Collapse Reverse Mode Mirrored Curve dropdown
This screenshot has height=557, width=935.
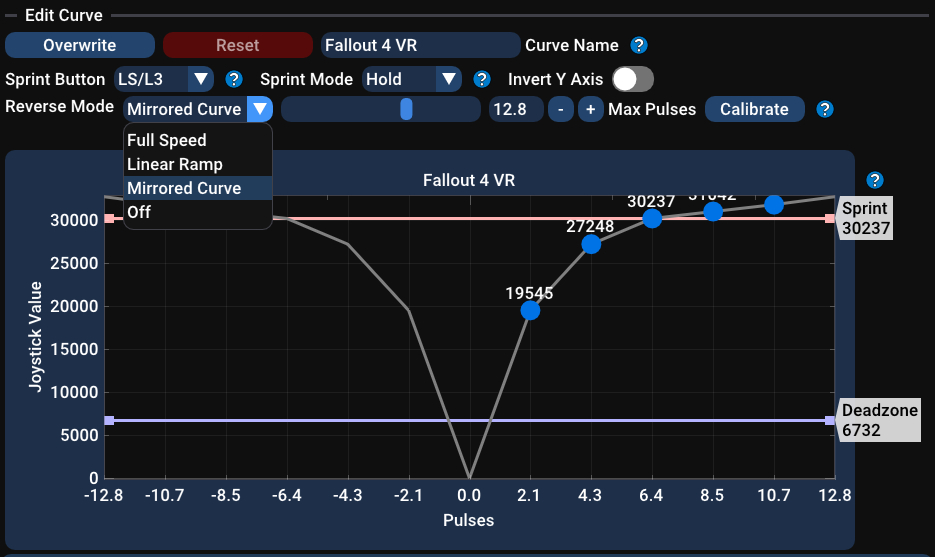[198, 109]
